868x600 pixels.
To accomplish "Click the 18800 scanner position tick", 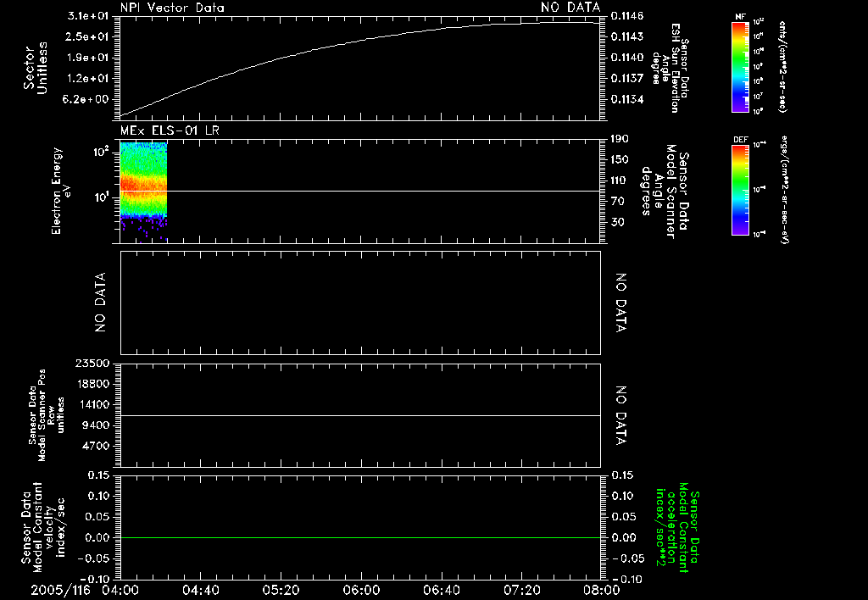I will click(x=92, y=384).
